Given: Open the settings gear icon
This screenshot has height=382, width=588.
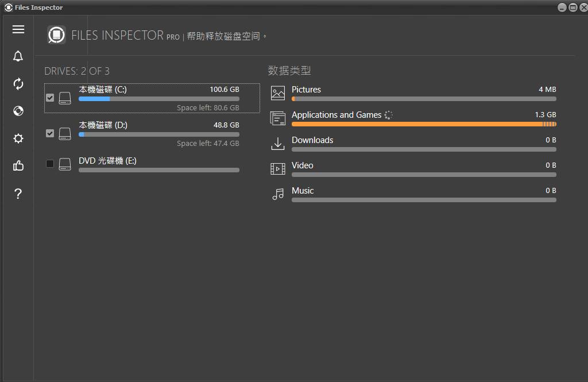Looking at the screenshot, I should point(18,138).
